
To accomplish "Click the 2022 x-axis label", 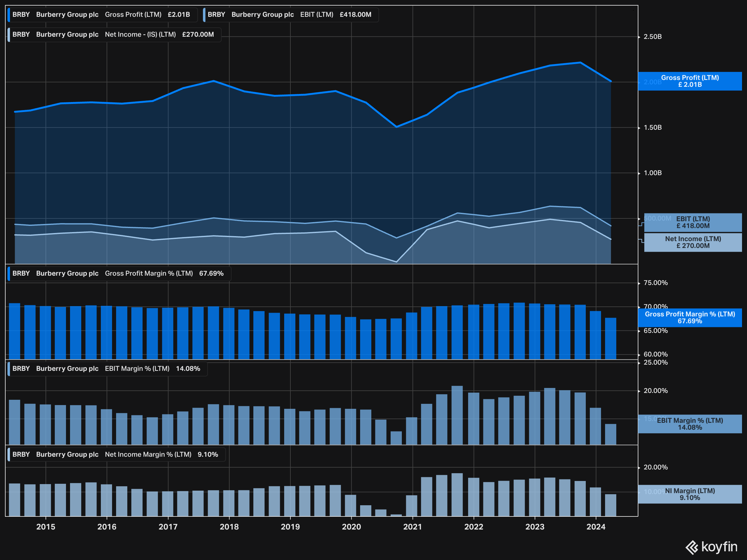I will click(473, 527).
